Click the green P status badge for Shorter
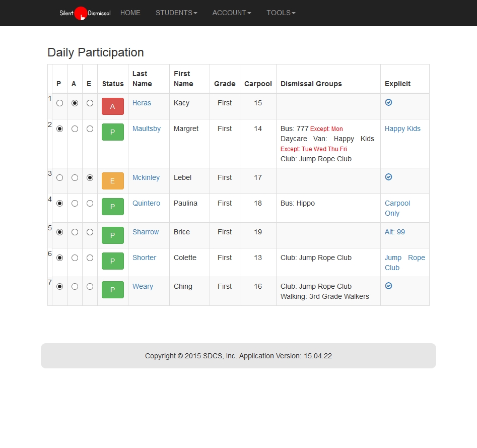This screenshot has height=448, width=477. tap(112, 261)
